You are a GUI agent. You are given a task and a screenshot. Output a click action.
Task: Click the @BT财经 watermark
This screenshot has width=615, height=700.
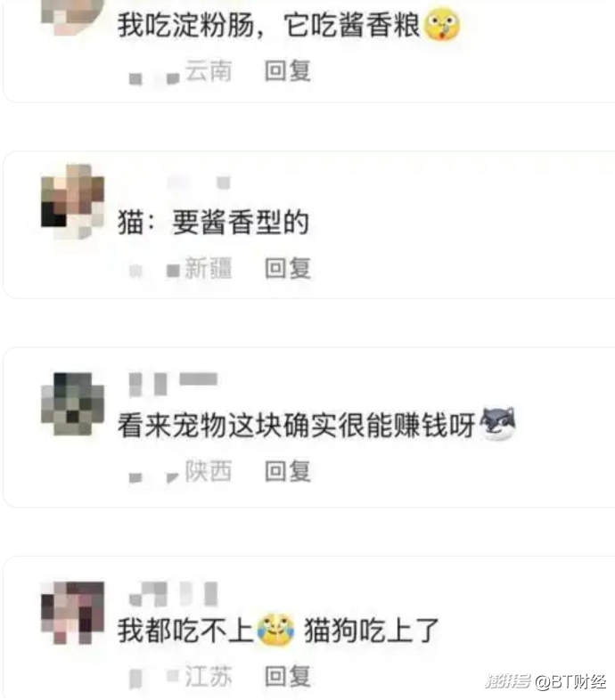click(x=570, y=682)
